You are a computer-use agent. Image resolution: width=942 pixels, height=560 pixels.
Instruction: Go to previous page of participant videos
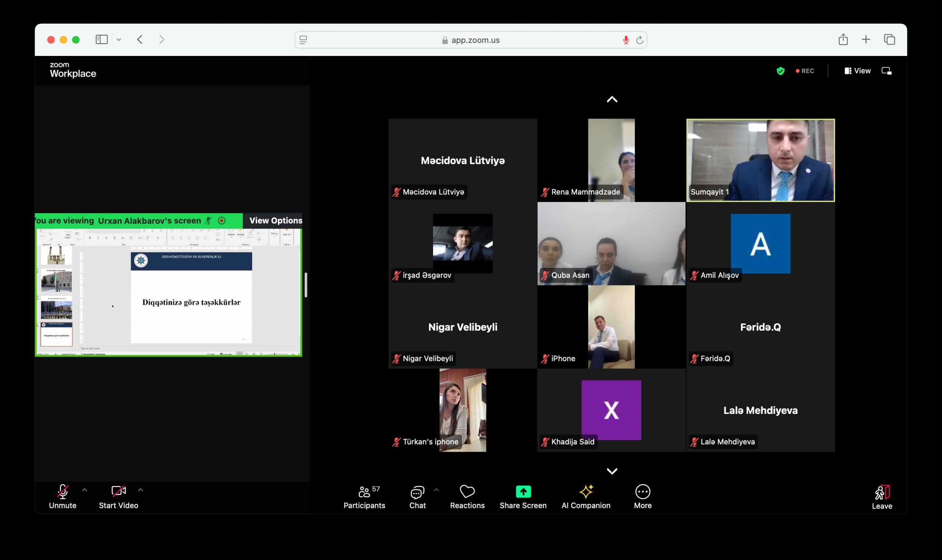(x=612, y=100)
